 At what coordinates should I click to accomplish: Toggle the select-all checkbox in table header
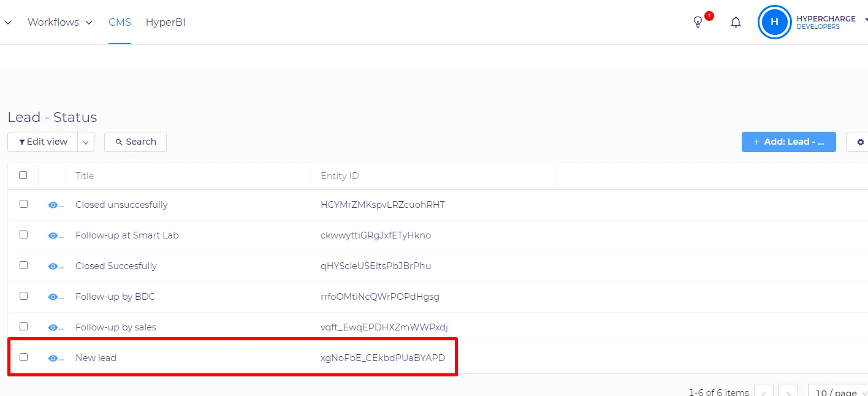click(23, 175)
